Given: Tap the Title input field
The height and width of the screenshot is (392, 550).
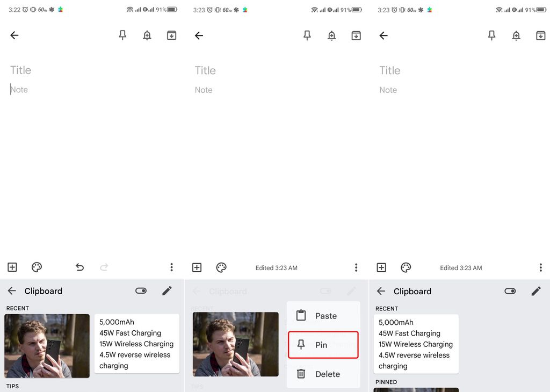Looking at the screenshot, I should (x=20, y=70).
